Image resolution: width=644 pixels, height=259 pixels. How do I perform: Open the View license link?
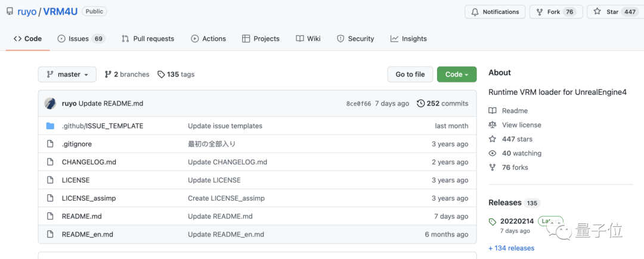[521, 125]
